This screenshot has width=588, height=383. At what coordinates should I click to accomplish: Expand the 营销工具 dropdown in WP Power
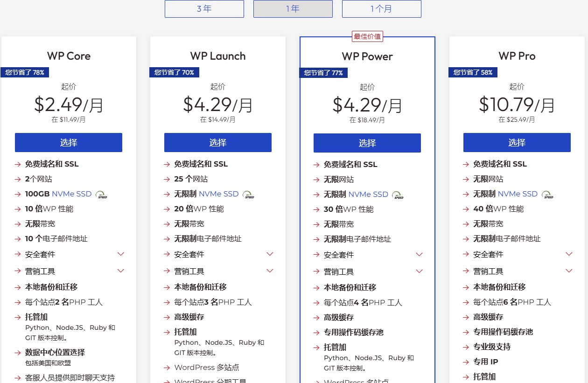point(420,271)
